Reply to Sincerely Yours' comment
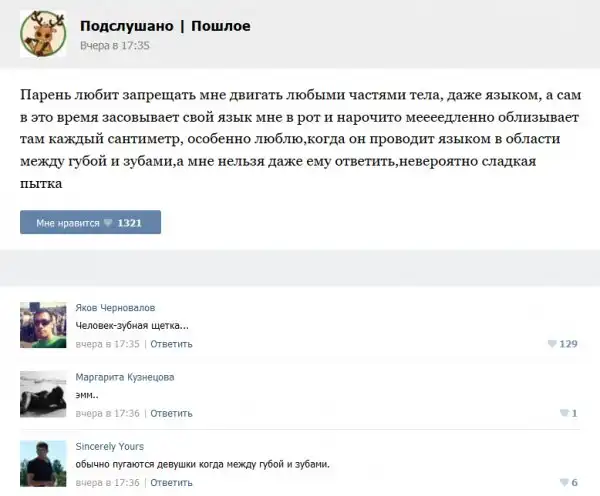 (172, 482)
